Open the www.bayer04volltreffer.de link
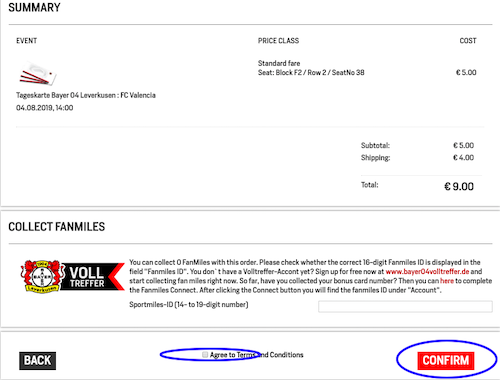Screen dimensions: 500x380 pos(427,271)
